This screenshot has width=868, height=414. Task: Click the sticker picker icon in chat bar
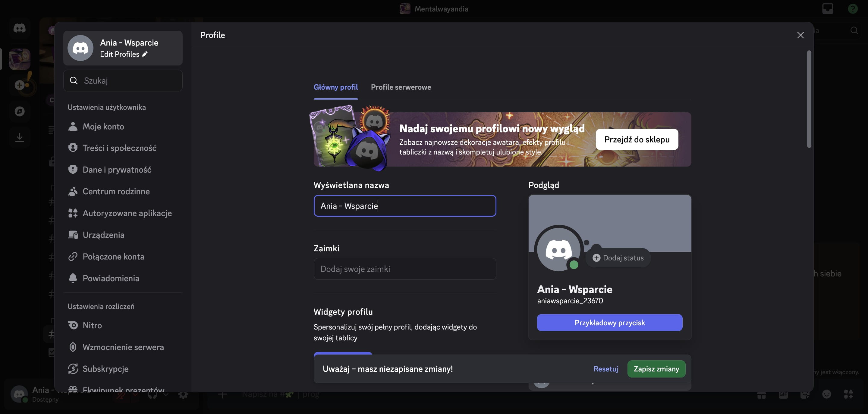click(x=805, y=394)
